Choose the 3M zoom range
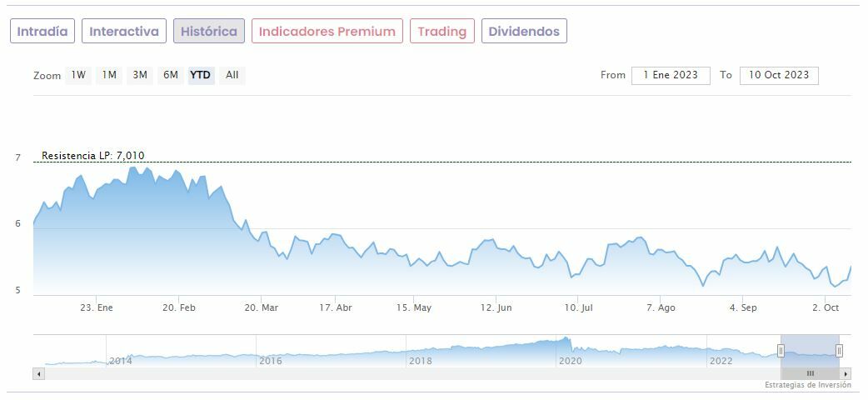This screenshot has width=868, height=400. coord(140,75)
